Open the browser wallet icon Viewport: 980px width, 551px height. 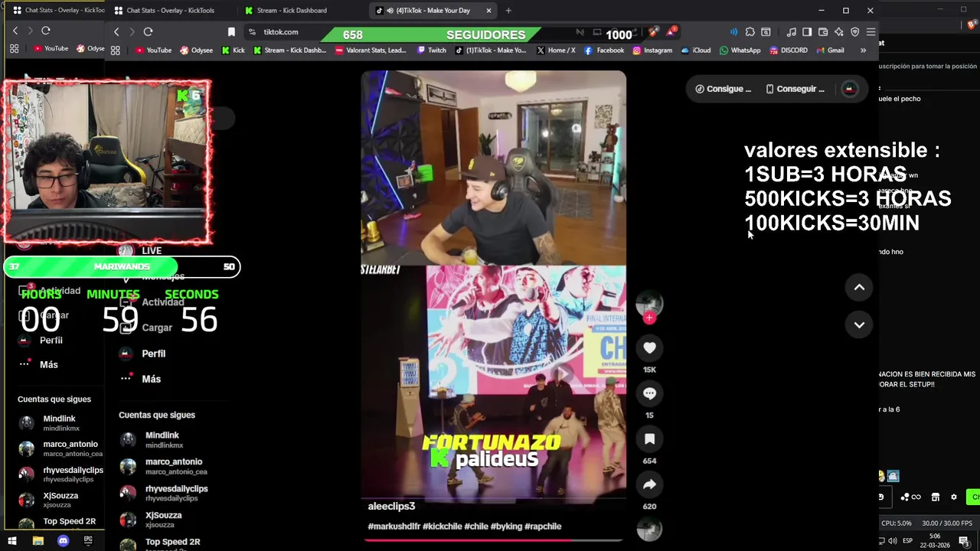(x=823, y=32)
